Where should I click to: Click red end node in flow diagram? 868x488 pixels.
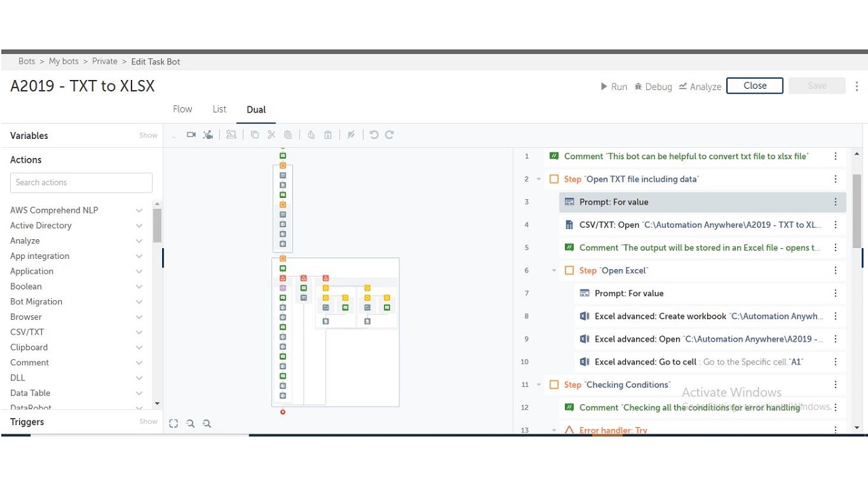coord(283,412)
